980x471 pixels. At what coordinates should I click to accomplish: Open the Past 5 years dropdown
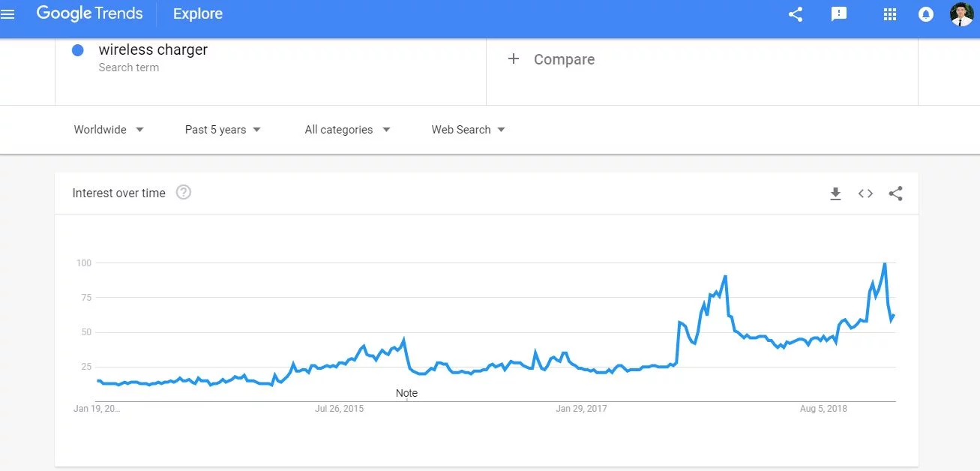point(223,130)
